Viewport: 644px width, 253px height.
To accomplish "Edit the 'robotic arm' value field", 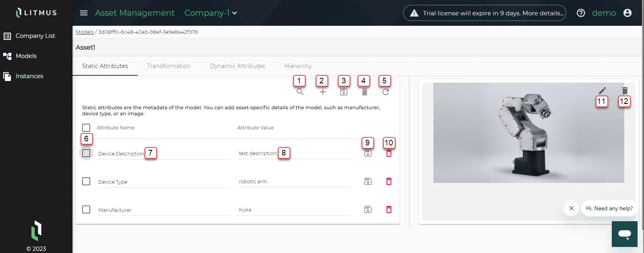I will (x=294, y=181).
